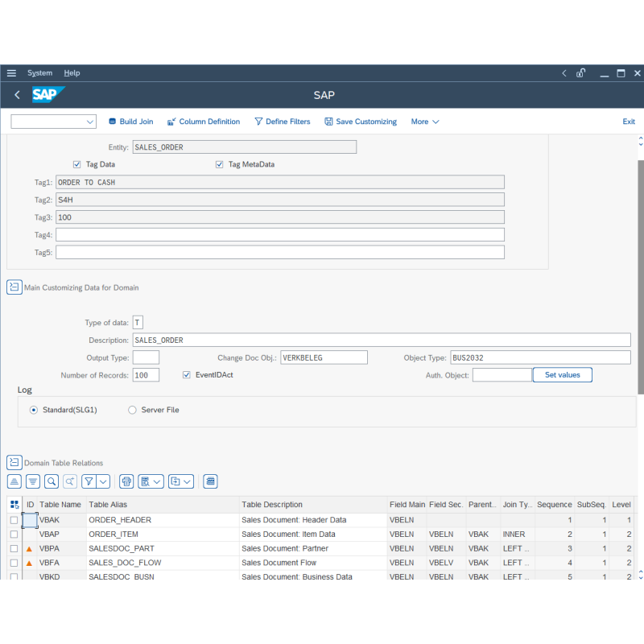
Task: Click the Auth. Object input field
Action: tap(502, 375)
